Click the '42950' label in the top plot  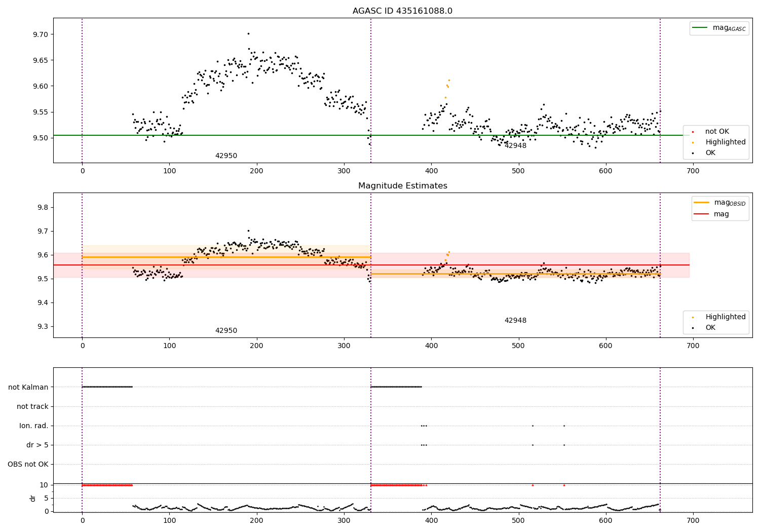[226, 156]
